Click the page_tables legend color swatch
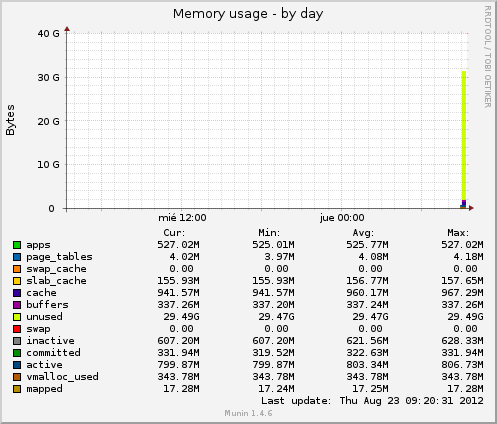The height and width of the screenshot is (424, 497). click(17, 257)
